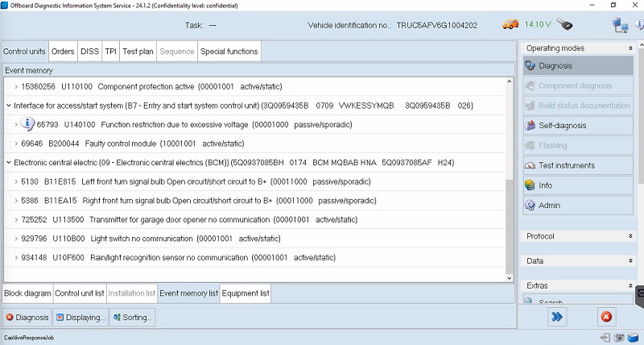Click the blue box icon in status bar
644x345 pixels.
pos(633,338)
